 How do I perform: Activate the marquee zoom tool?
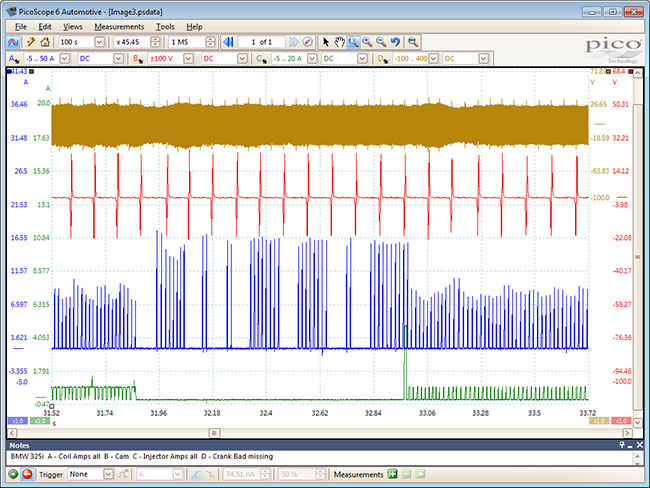(353, 42)
